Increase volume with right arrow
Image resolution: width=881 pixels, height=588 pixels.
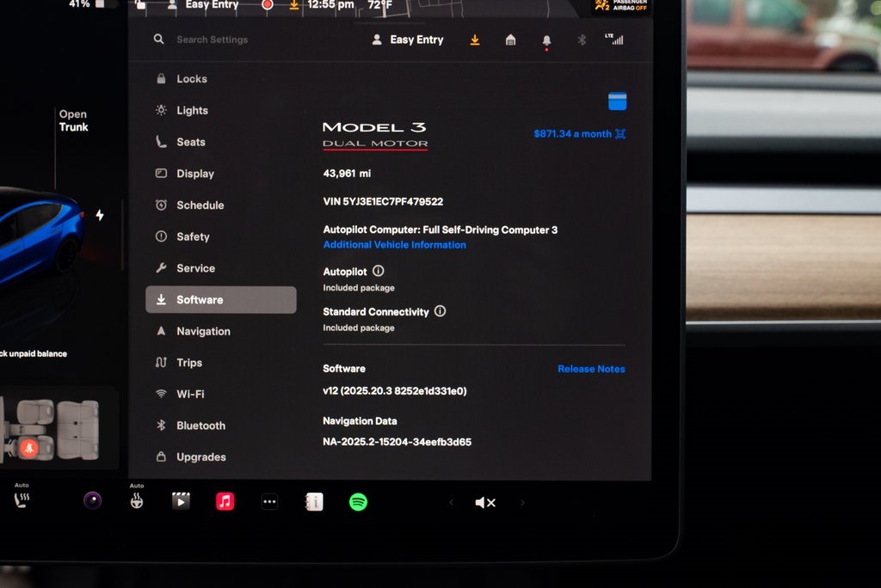point(522,503)
